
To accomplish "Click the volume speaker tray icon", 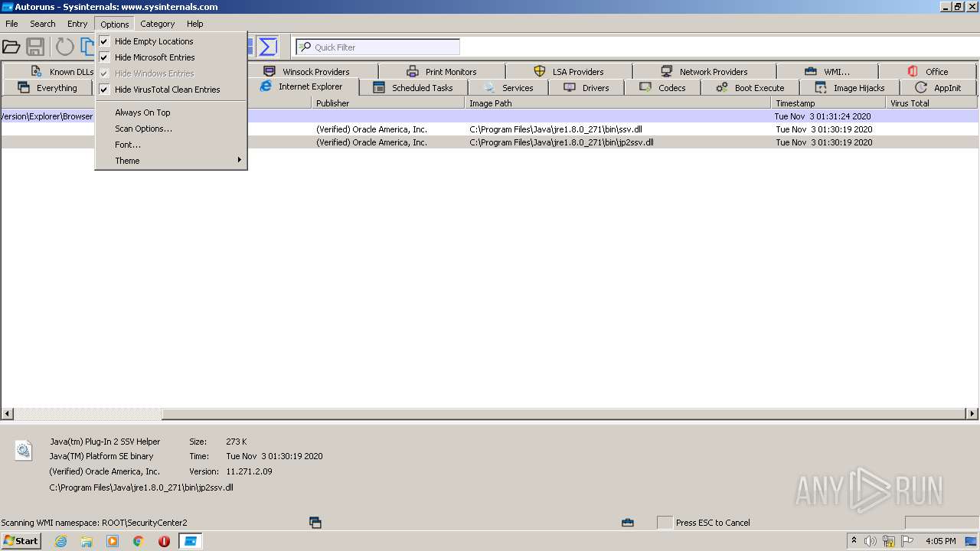I will pyautogui.click(x=871, y=541).
